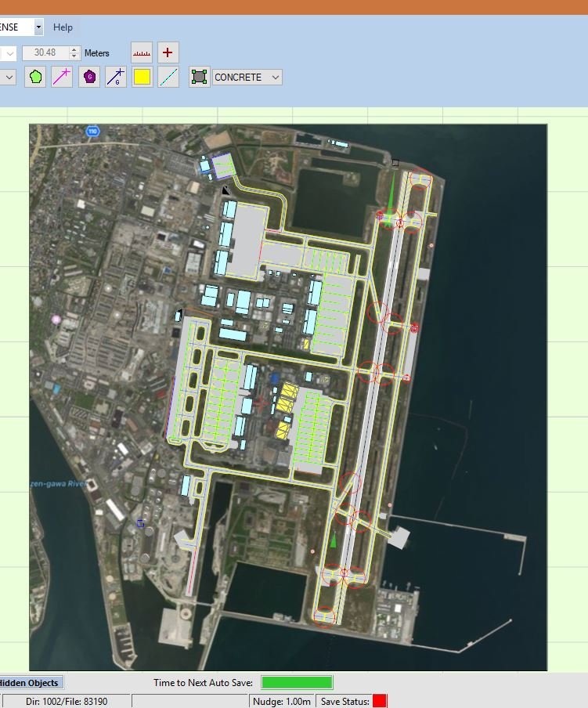The height and width of the screenshot is (708, 588).
Task: Click the 30.48 distance input field
Action: pyautogui.click(x=46, y=52)
